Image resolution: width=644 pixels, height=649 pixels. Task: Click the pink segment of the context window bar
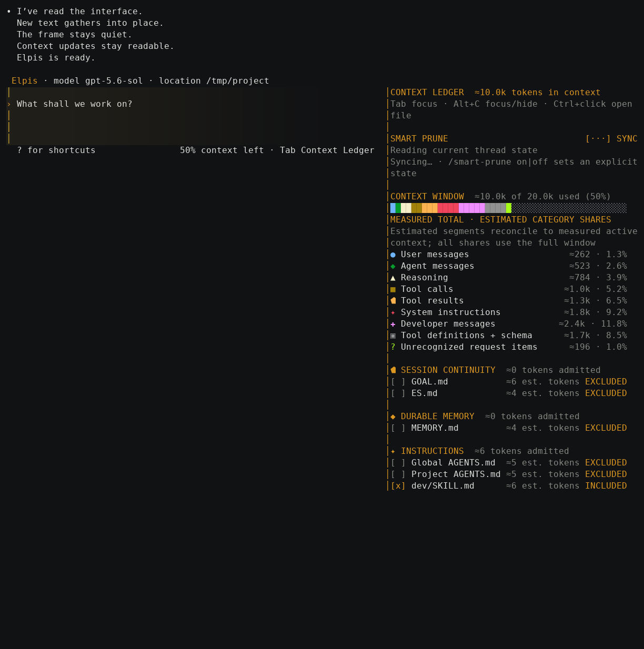click(472, 208)
